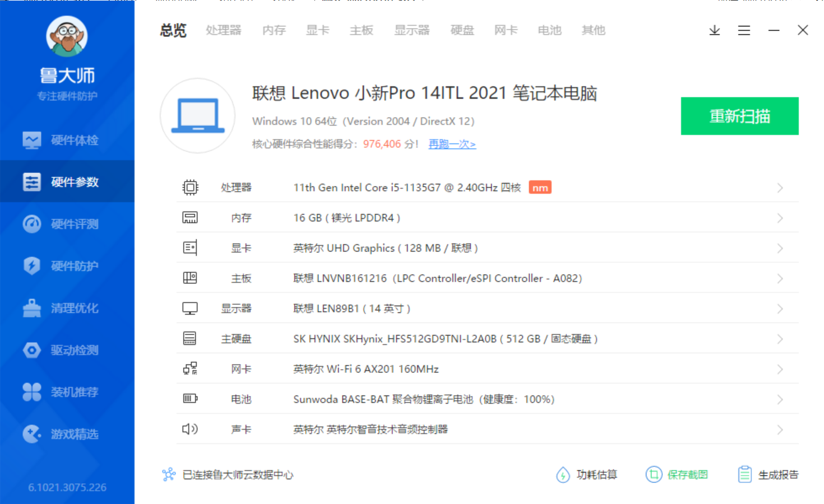
Task: Click the download arrow icon in title bar
Action: [x=714, y=30]
